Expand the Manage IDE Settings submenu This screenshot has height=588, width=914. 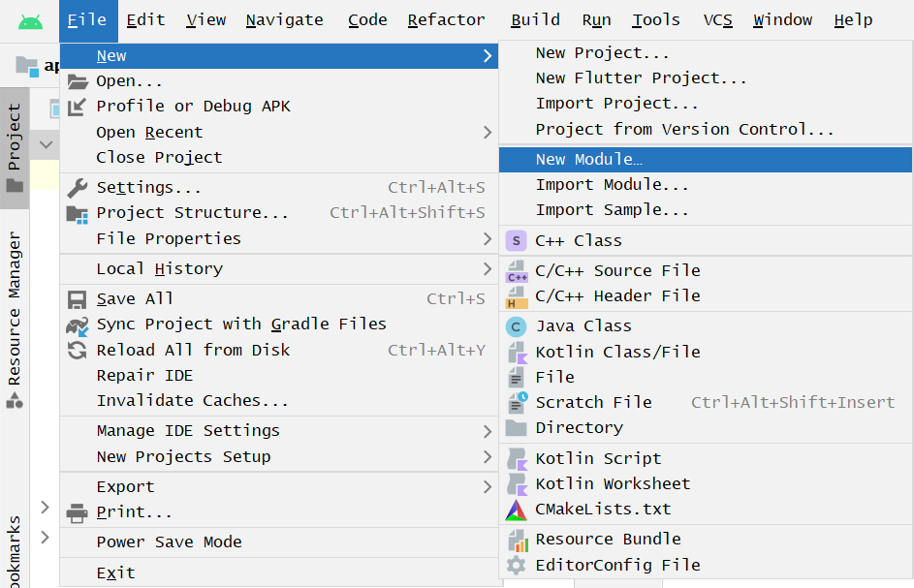click(188, 431)
